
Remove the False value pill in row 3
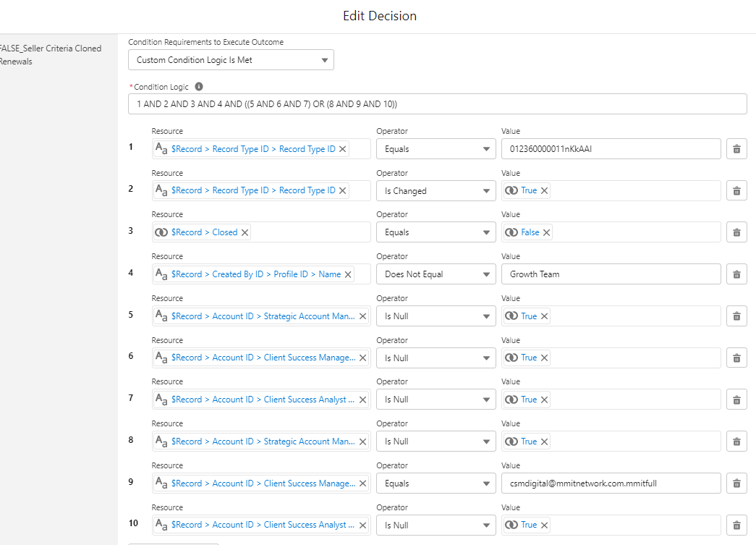coord(546,232)
